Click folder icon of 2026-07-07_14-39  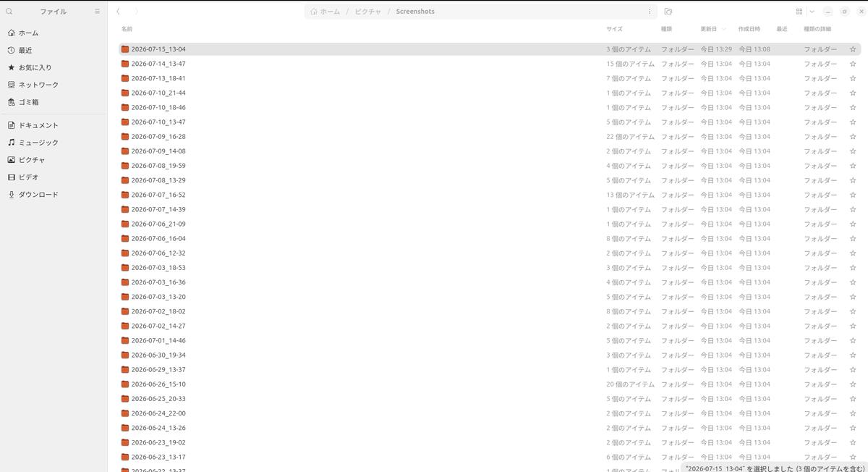point(125,209)
